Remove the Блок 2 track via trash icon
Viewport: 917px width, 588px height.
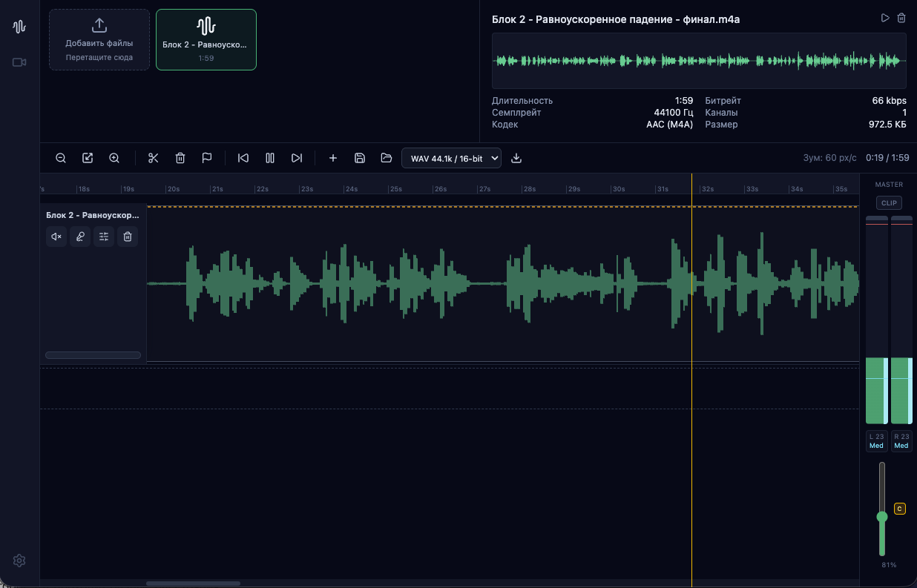[128, 237]
